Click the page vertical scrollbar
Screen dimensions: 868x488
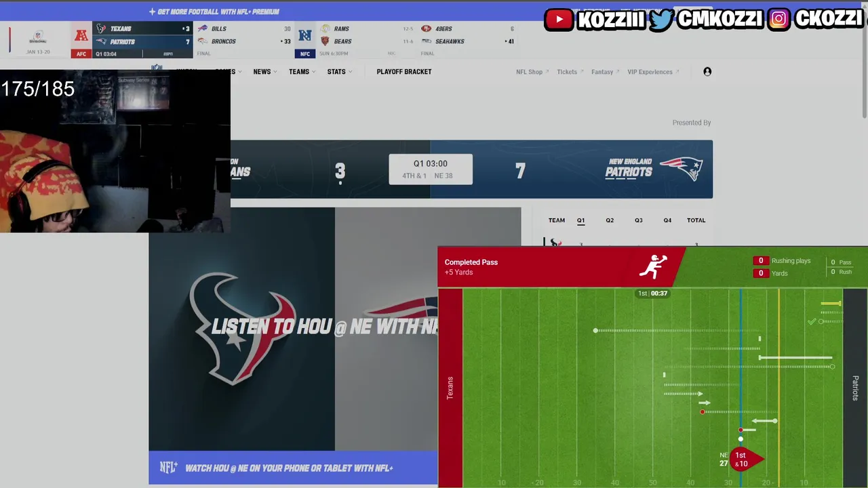click(x=864, y=61)
